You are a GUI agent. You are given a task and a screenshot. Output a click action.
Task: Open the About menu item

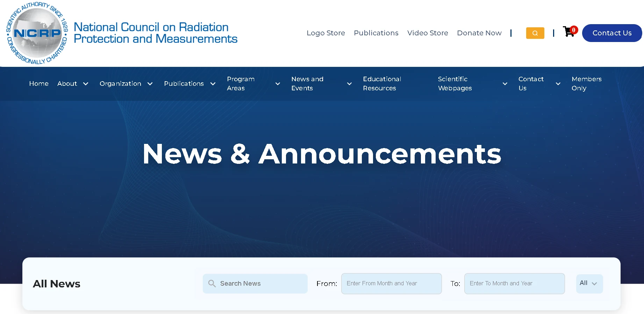tap(67, 84)
